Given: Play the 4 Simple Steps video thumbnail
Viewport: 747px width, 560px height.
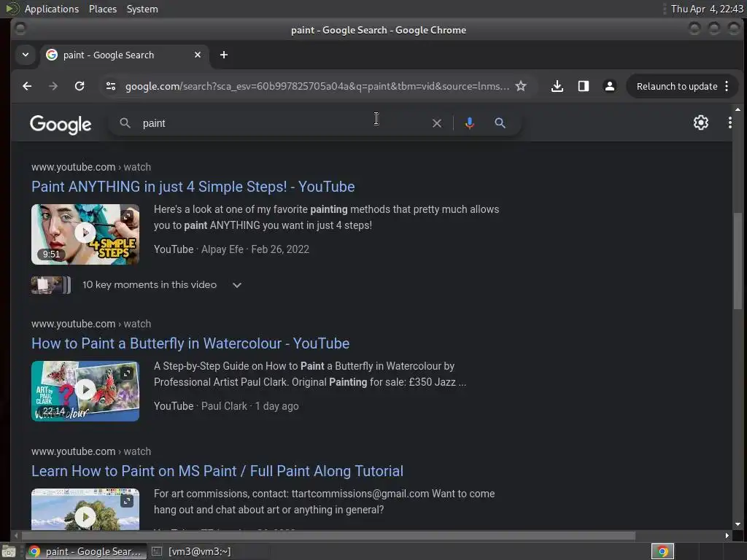Looking at the screenshot, I should pyautogui.click(x=85, y=234).
